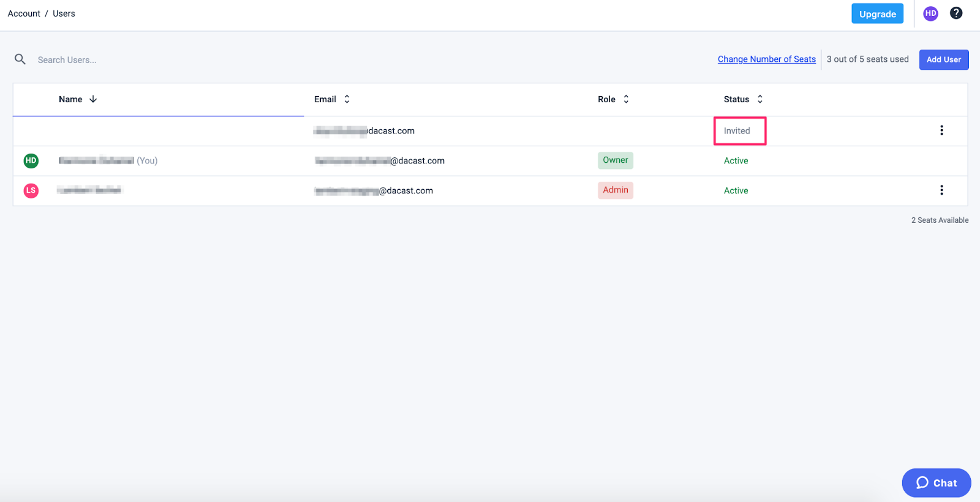Open the purple HD profile avatar
The width and height of the screenshot is (980, 502).
pyautogui.click(x=930, y=13)
